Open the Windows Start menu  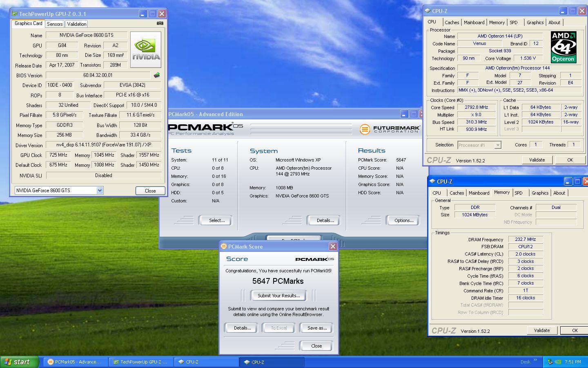[x=19, y=362]
